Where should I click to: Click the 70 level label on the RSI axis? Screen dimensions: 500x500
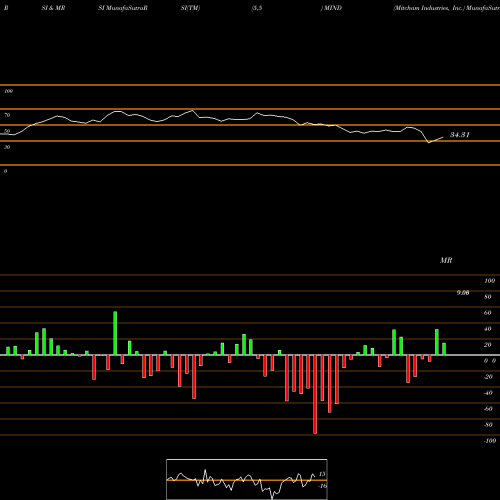coord(7,115)
